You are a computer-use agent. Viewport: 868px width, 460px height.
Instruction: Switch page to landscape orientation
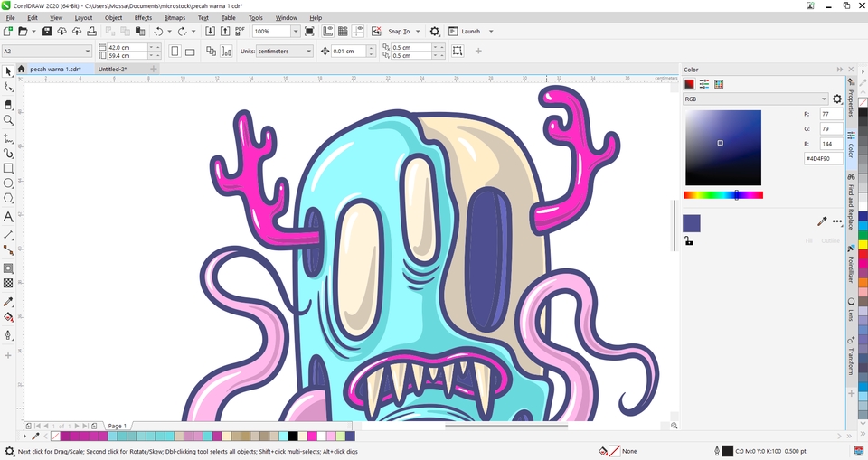click(191, 52)
